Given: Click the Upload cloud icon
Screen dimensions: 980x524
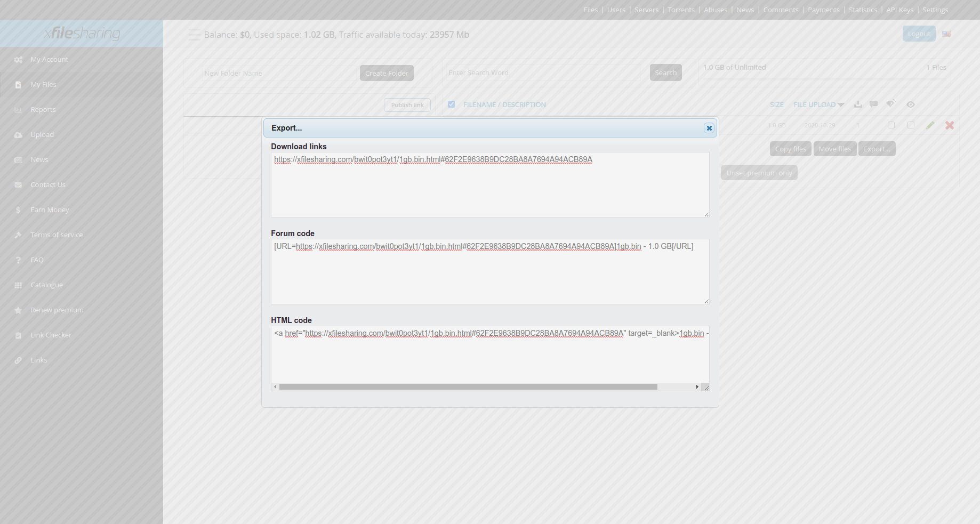Looking at the screenshot, I should 18,135.
